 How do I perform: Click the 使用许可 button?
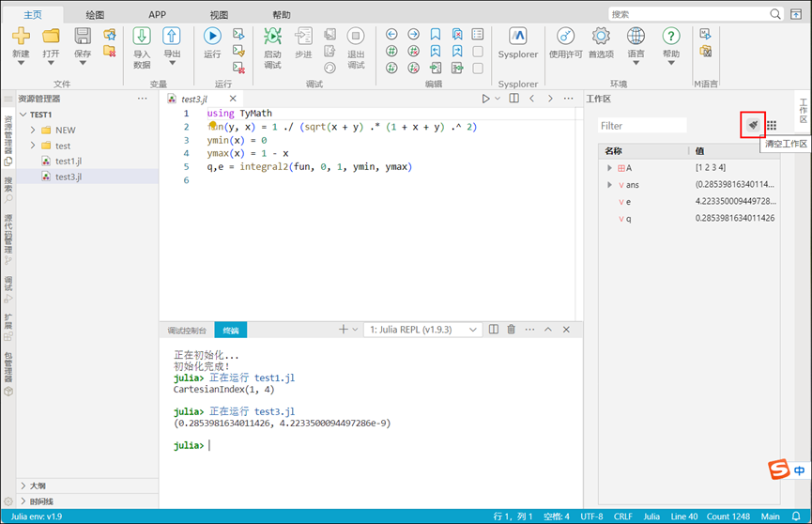tap(565, 43)
